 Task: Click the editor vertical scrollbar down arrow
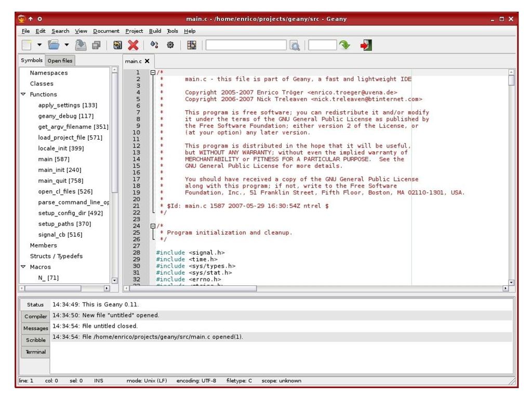[511, 282]
